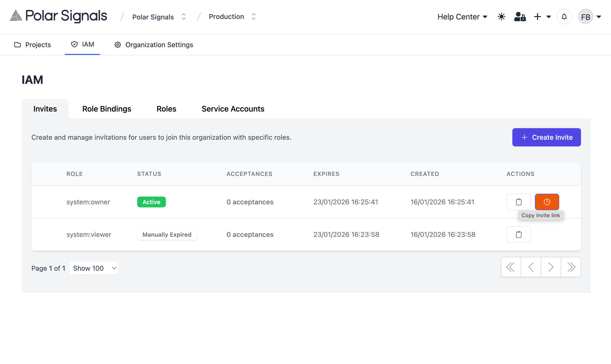Click the Create Invite button
Viewport: 611px width, 364px height.
click(x=547, y=137)
